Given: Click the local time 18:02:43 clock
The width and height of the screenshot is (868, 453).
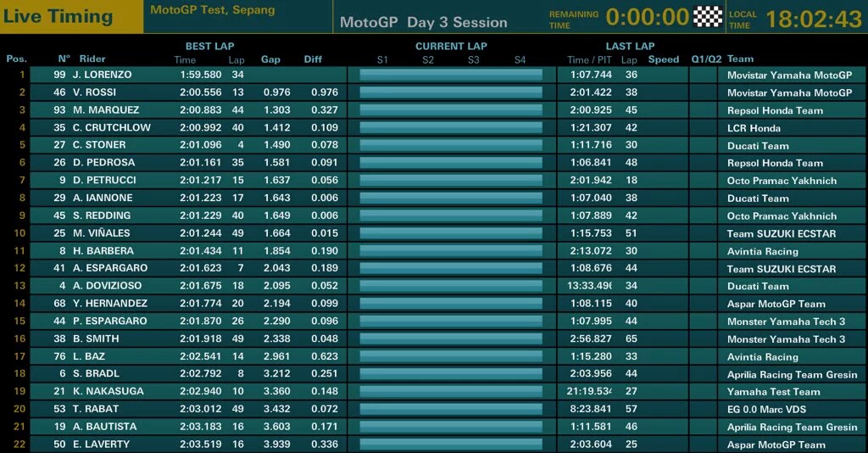Looking at the screenshot, I should [x=814, y=18].
